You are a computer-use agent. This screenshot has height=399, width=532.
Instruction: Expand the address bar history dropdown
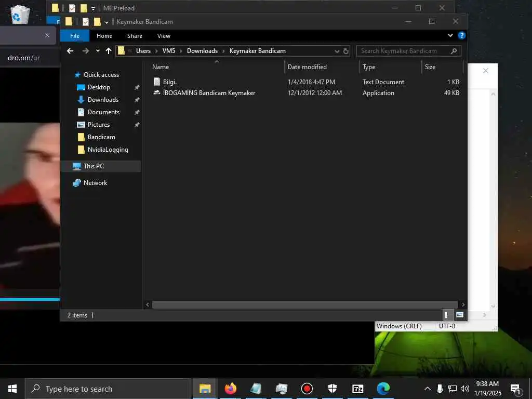[x=337, y=51]
